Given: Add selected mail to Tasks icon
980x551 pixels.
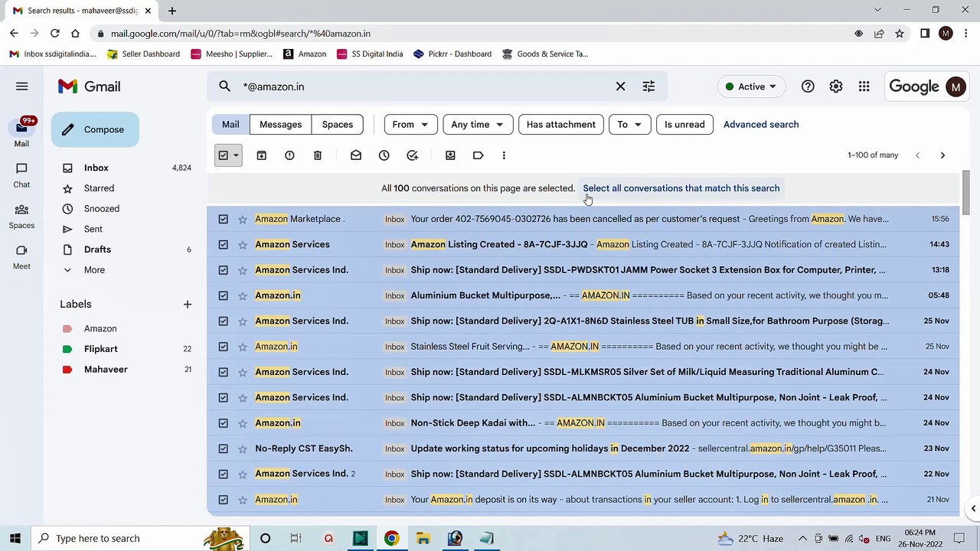Looking at the screenshot, I should 413,155.
